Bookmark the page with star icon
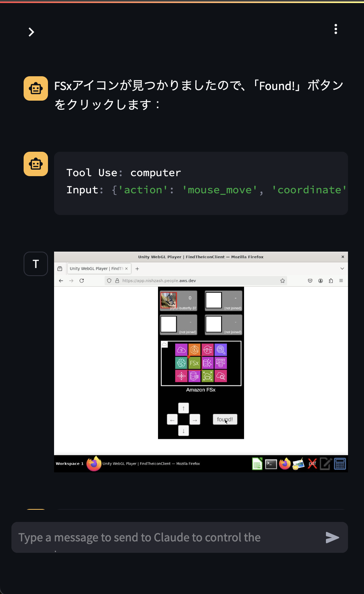Image resolution: width=364 pixels, height=594 pixels. click(283, 281)
